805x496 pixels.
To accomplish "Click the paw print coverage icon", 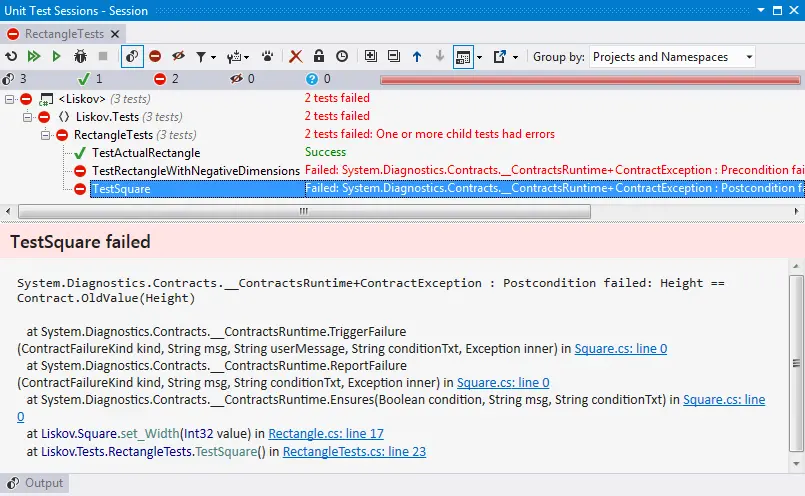I will coord(267,56).
